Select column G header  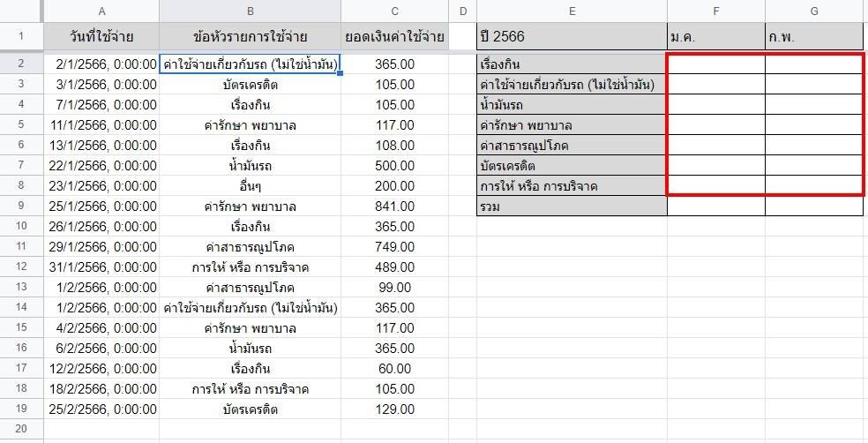[814, 11]
